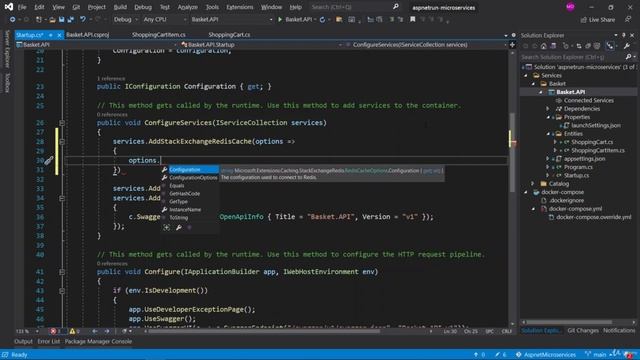Click the Save icon in toolbar
640x360 pixels.
pos(61,19)
